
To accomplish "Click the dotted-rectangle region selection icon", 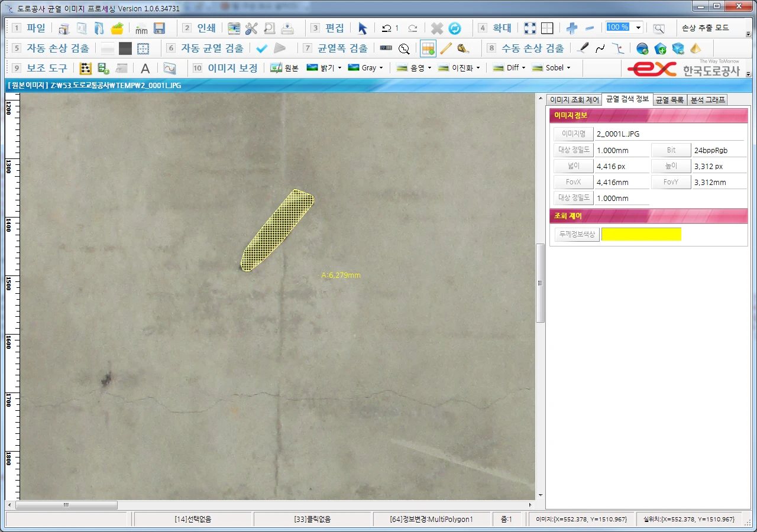I will click(x=143, y=48).
